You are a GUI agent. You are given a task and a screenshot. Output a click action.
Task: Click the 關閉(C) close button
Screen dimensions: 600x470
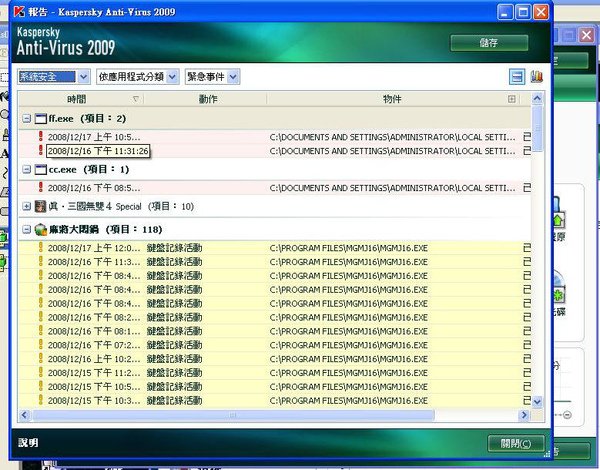[516, 443]
